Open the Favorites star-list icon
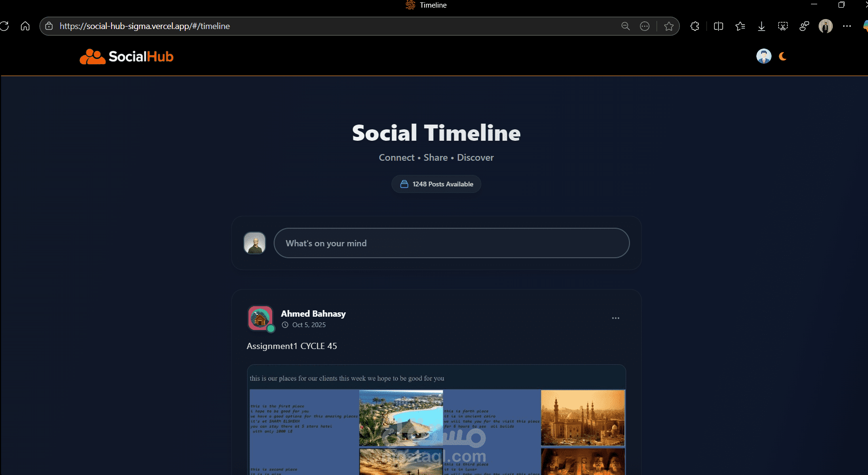The height and width of the screenshot is (475, 868). (x=740, y=26)
